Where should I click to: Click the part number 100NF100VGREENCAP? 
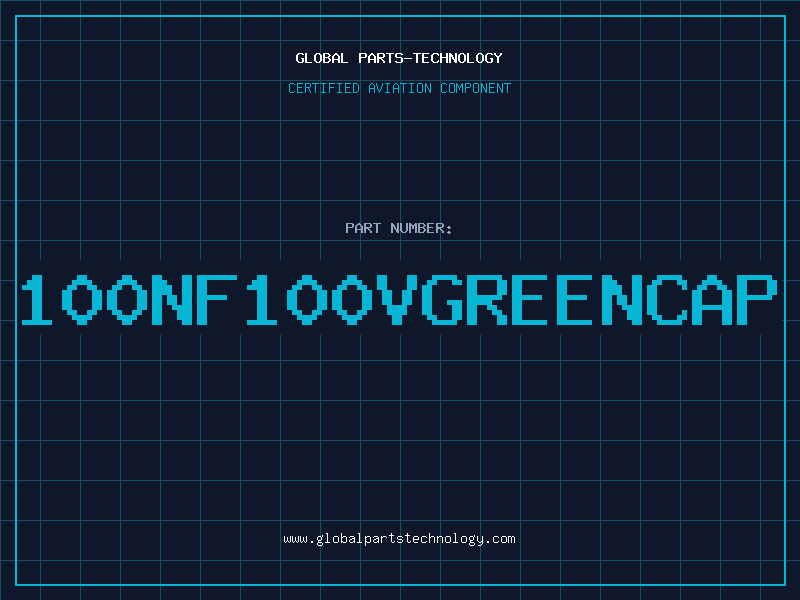coord(399,299)
